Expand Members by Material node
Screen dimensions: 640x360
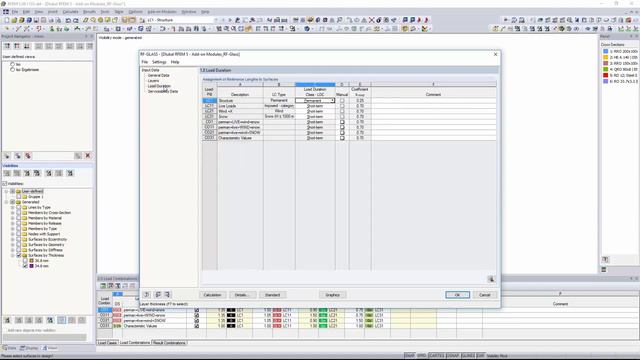click(x=13, y=218)
